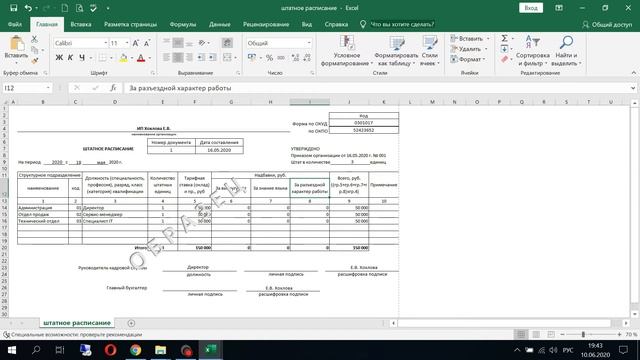Apply thousands separator number format
The image size is (640, 360).
tap(281, 58)
